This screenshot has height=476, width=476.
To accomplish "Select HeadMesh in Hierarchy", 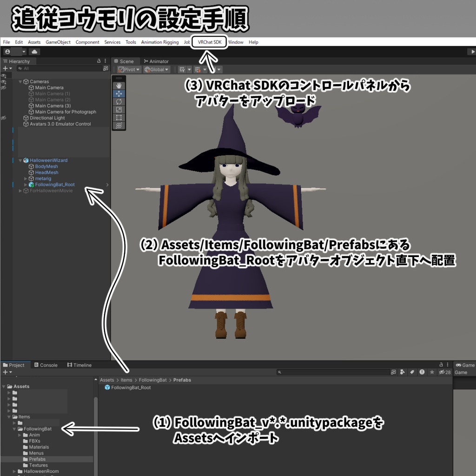I will tap(46, 172).
